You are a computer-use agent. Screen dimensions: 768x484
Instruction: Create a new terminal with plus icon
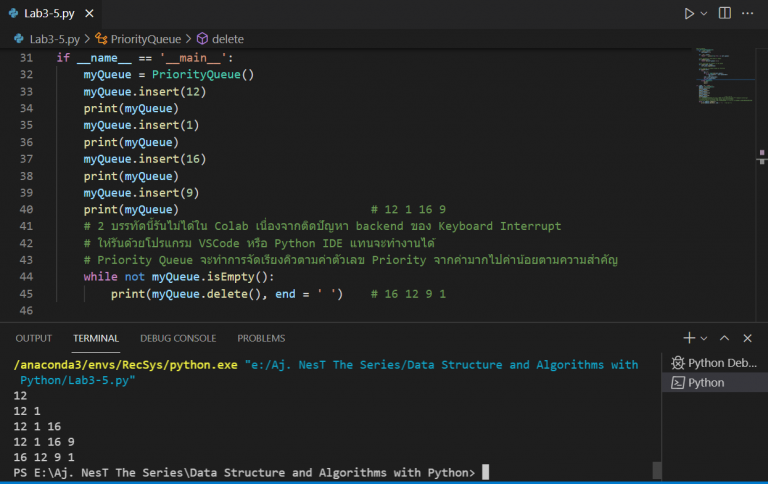tap(689, 338)
